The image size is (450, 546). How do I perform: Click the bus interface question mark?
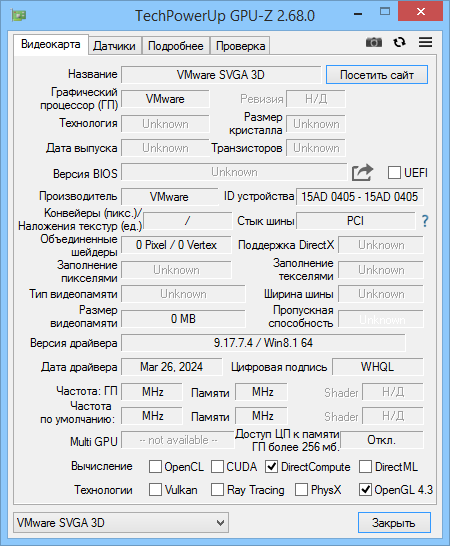[x=425, y=221]
